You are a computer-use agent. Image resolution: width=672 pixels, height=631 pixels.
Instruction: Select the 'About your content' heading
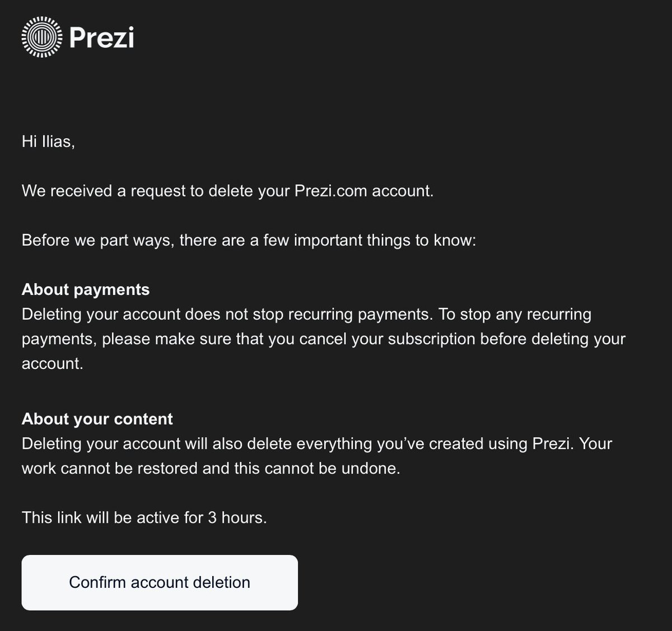[97, 418]
